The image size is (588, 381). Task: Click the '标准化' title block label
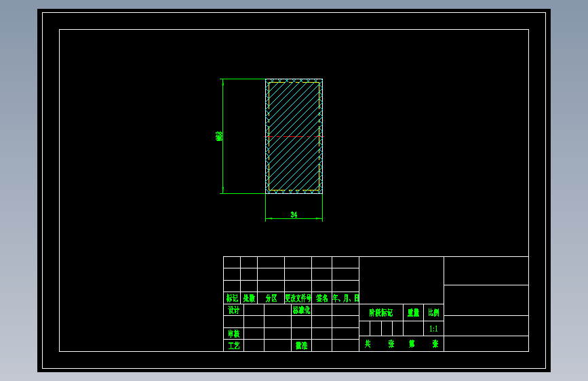click(302, 310)
